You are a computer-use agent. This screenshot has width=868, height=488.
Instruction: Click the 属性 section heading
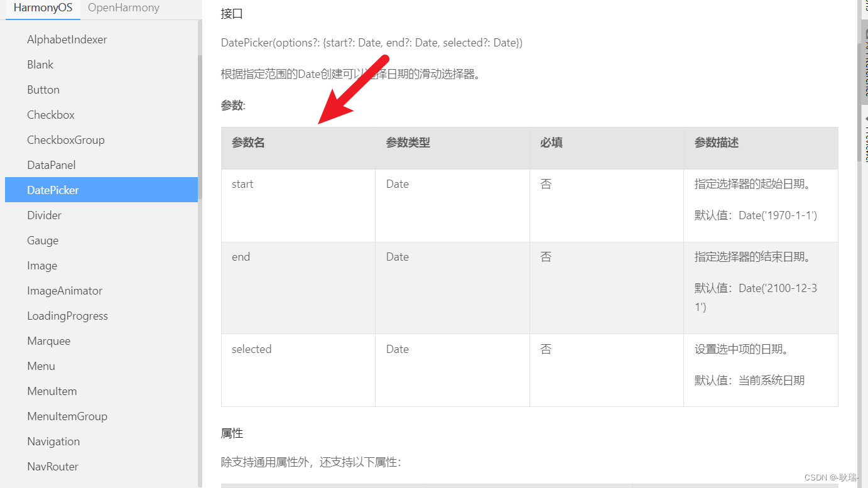(x=232, y=433)
